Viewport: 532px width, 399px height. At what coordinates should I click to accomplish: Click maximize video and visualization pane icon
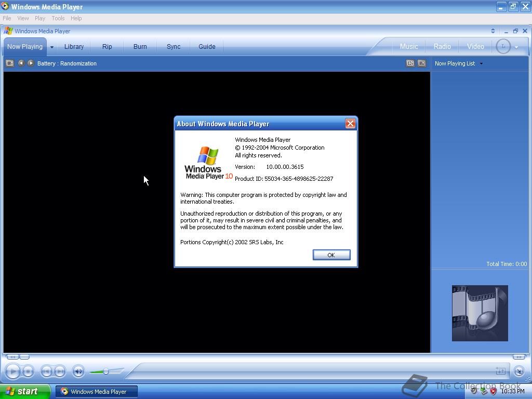[410, 63]
